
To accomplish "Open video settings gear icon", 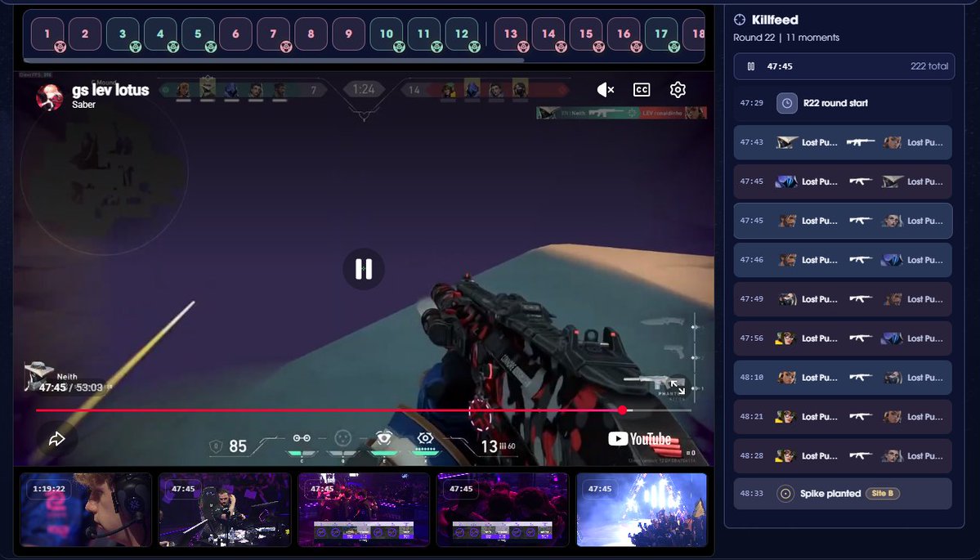I will (678, 90).
